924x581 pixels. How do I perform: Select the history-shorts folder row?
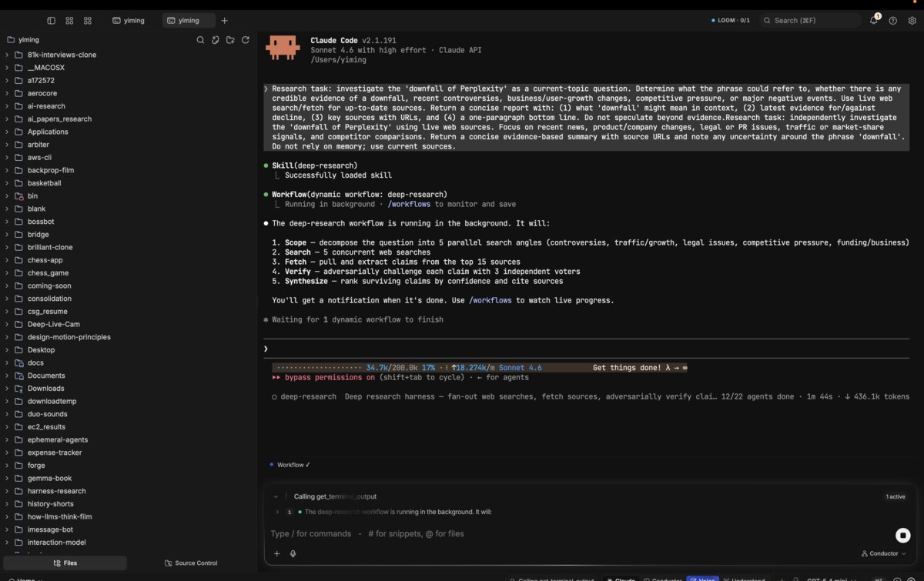coord(129,504)
